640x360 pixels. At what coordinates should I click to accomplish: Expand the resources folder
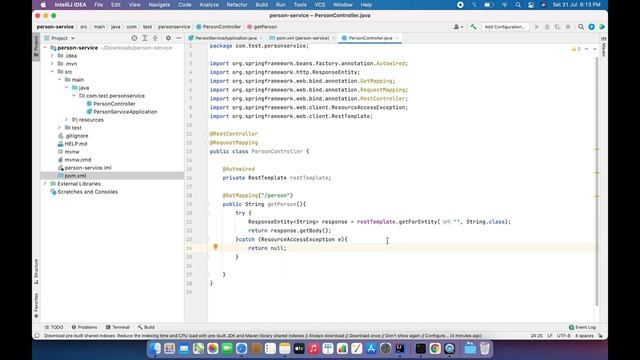[x=67, y=120]
